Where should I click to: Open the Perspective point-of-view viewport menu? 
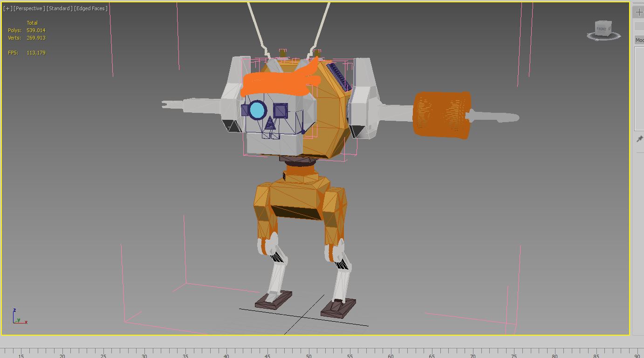(x=29, y=8)
